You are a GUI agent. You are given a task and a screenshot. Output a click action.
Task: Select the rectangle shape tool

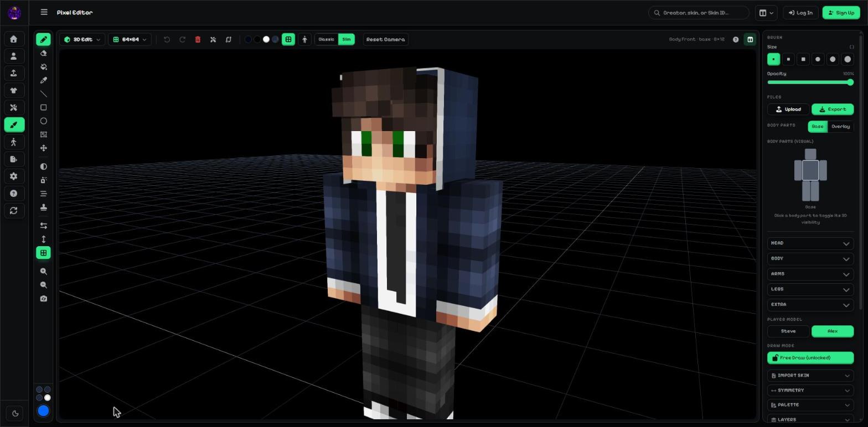[43, 107]
